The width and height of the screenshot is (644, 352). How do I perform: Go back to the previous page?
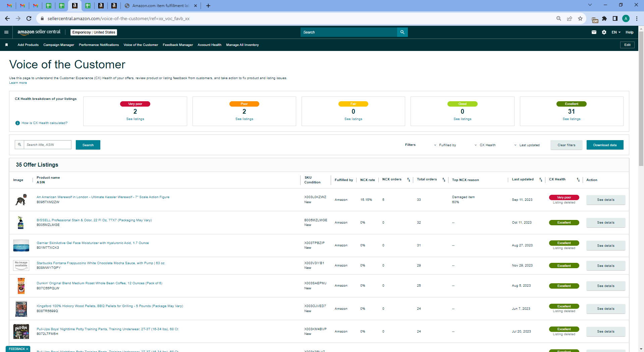[7, 18]
